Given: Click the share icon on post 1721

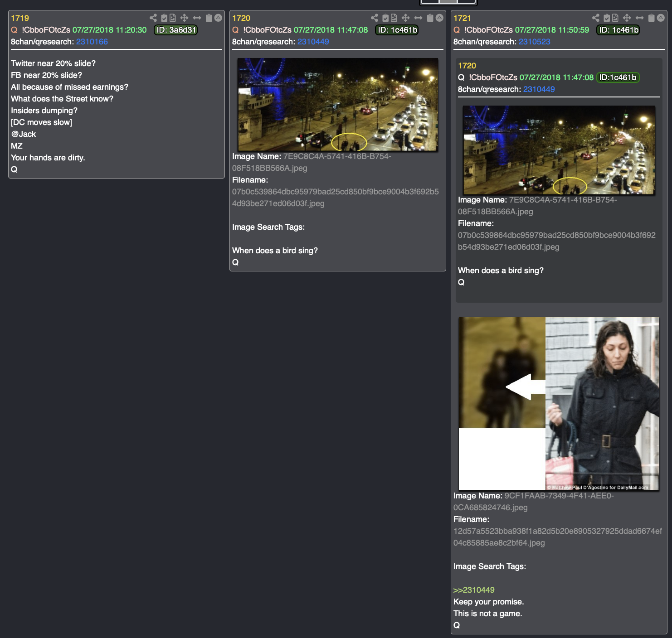Looking at the screenshot, I should tap(596, 18).
